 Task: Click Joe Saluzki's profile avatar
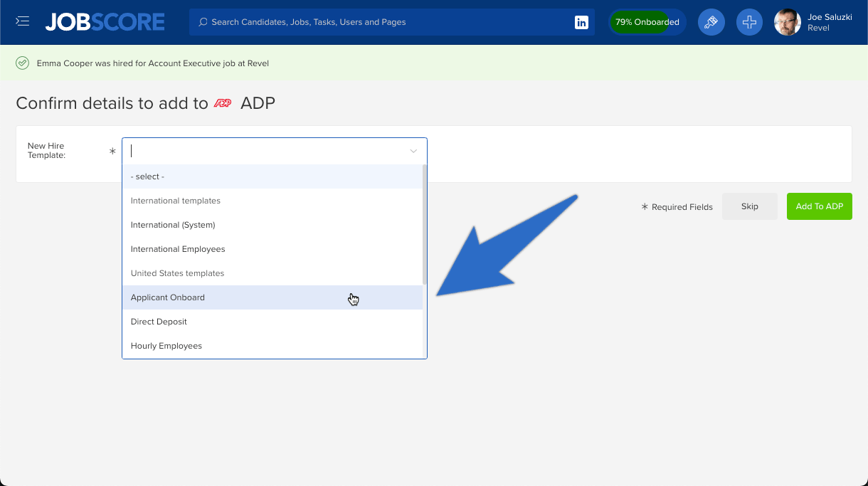pyautogui.click(x=787, y=22)
